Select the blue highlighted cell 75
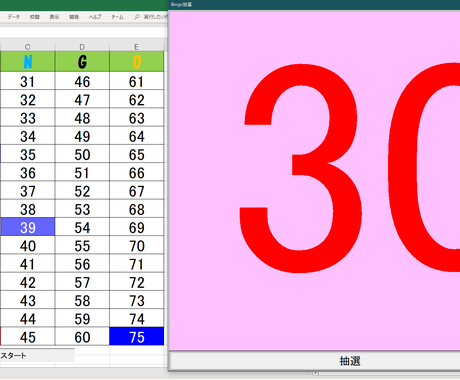The height and width of the screenshot is (380, 460). pos(137,337)
